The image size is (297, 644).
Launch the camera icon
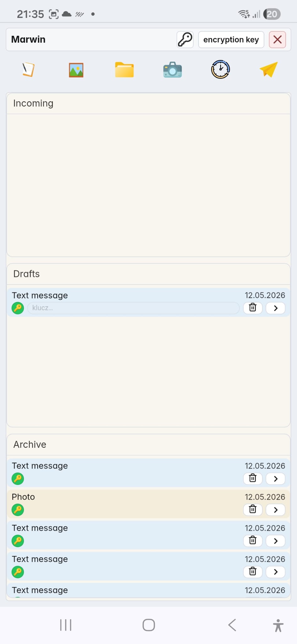pyautogui.click(x=173, y=69)
